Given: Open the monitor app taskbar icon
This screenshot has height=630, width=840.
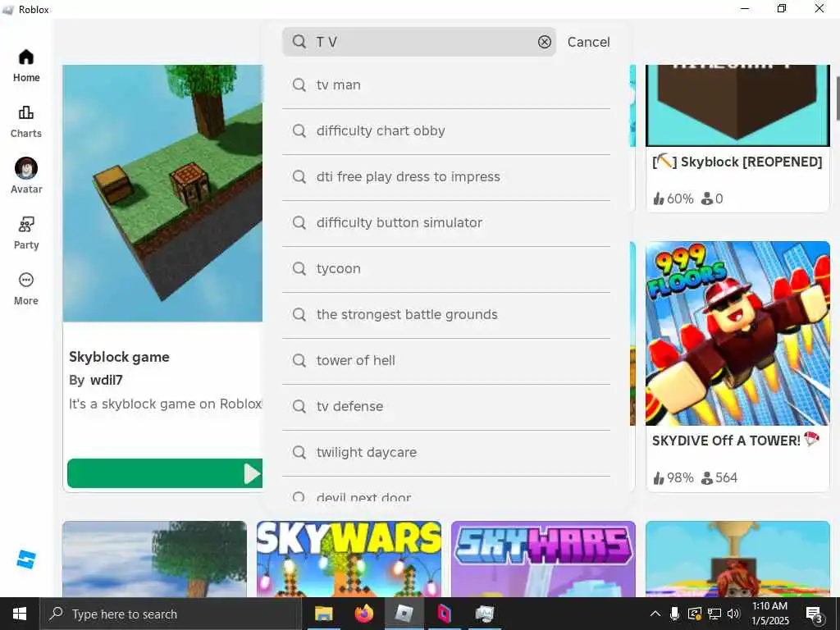Looking at the screenshot, I should pyautogui.click(x=484, y=614).
